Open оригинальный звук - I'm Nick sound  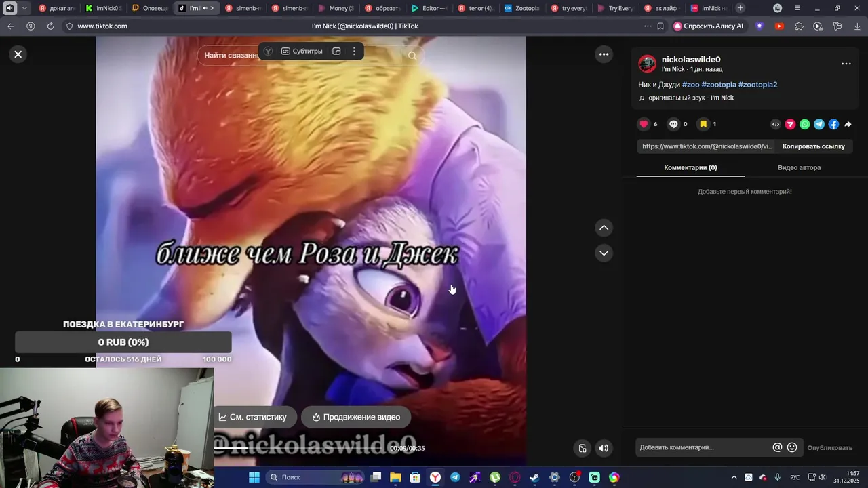point(690,98)
